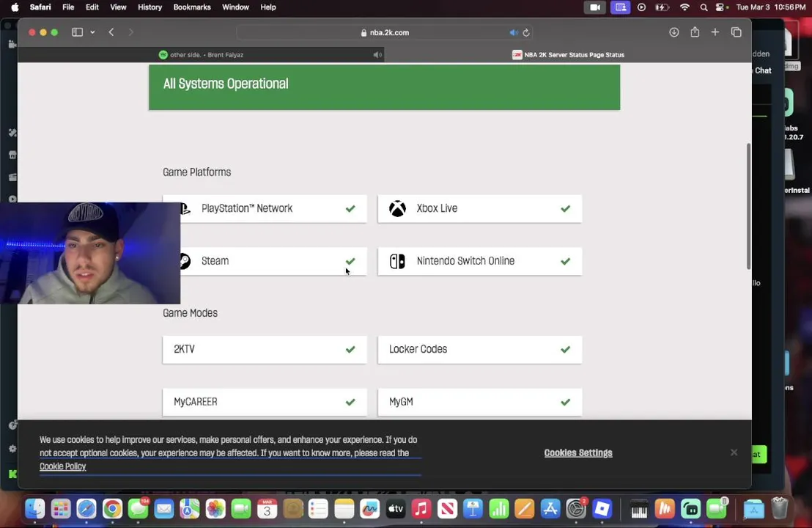The height and width of the screenshot is (528, 812).
Task: Click the webcam overlay thumbnail
Action: click(90, 253)
